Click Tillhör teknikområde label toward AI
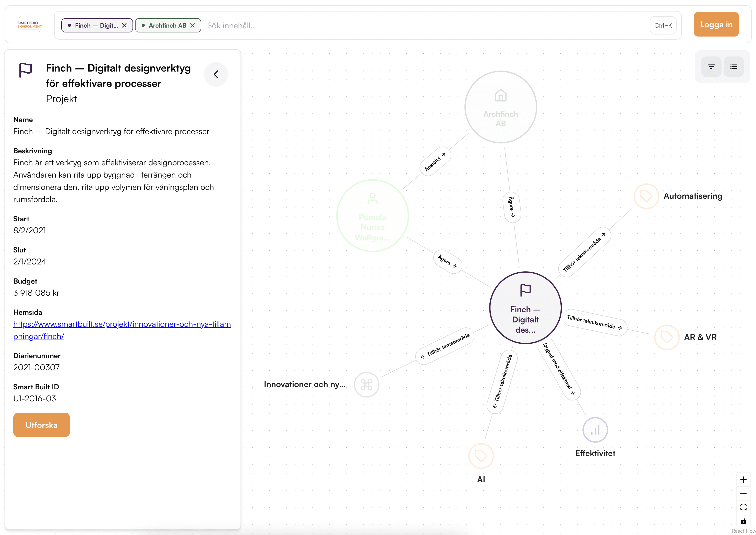Image resolution: width=756 pixels, height=535 pixels. click(x=502, y=382)
